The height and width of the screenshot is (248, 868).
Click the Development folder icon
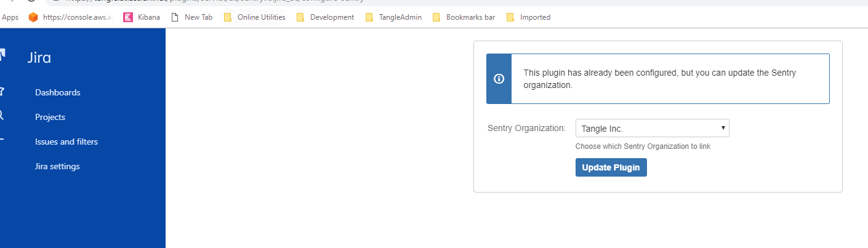tap(300, 17)
